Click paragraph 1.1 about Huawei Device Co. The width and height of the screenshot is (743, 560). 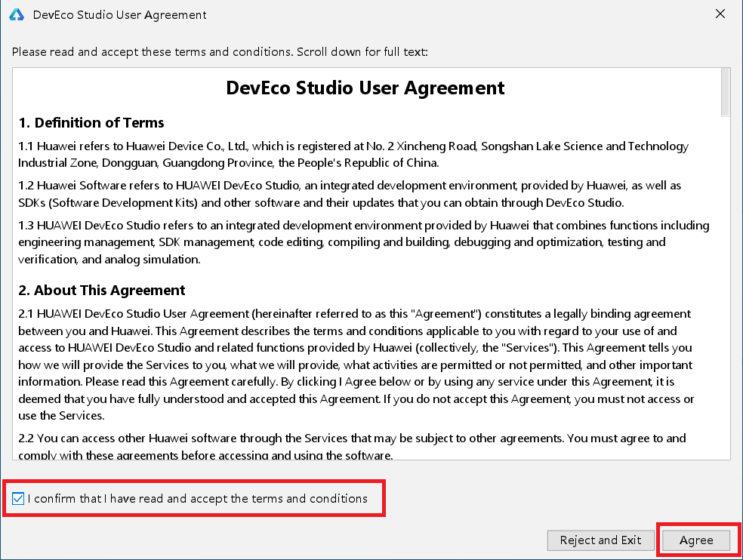tap(353, 155)
